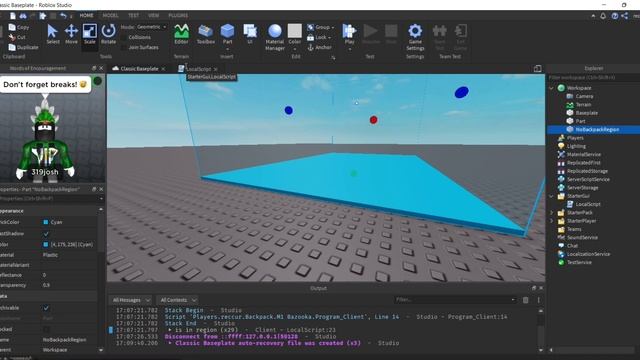Select ServerScriptService in Explorer

[x=588, y=179]
